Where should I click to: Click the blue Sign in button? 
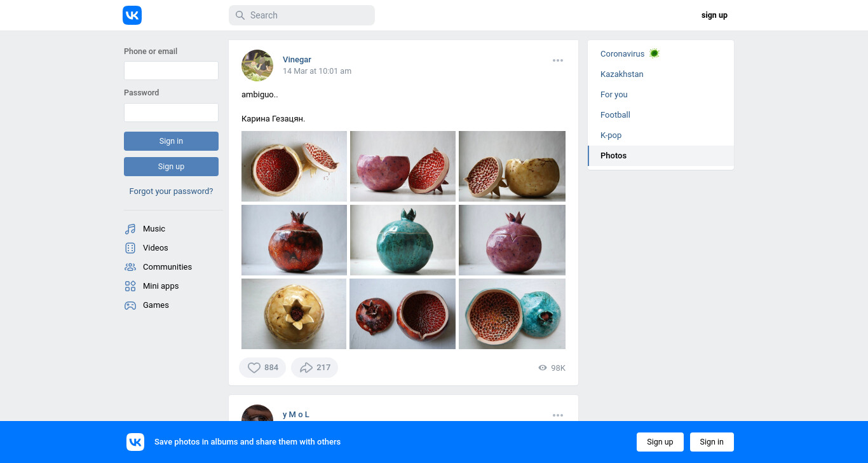(171, 141)
